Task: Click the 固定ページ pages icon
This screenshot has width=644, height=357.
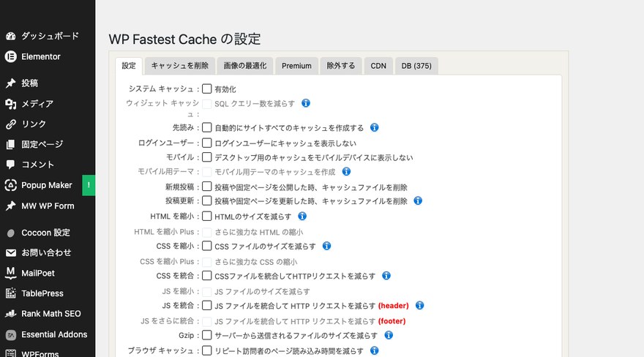Action: (x=11, y=144)
